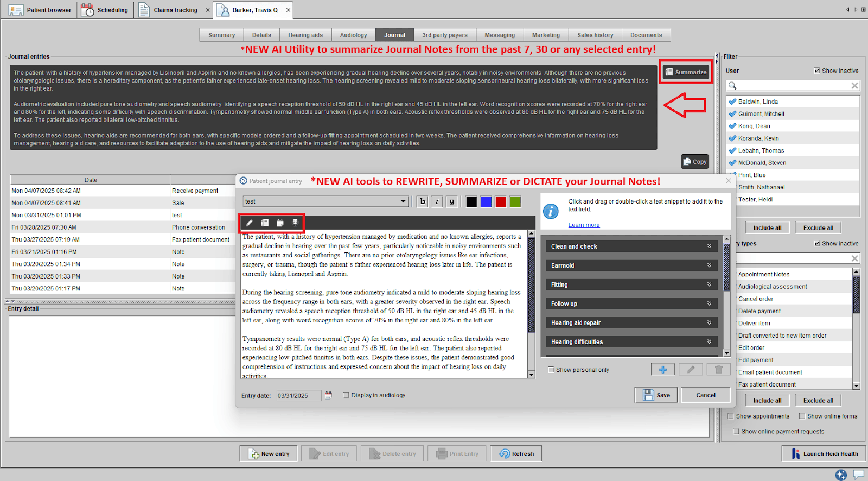This screenshot has height=481, width=868.
Task: Enable the Show appointments checkbox
Action: tap(731, 416)
